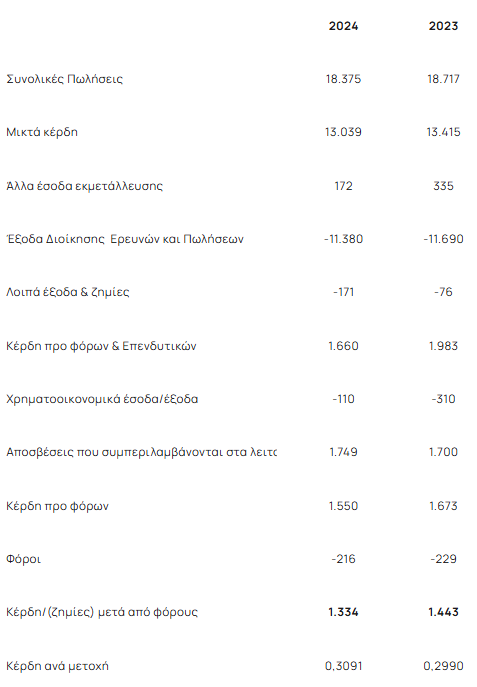Select the truncated Αποσβέσεις row label
The height and width of the screenshot is (687, 477).
(141, 452)
